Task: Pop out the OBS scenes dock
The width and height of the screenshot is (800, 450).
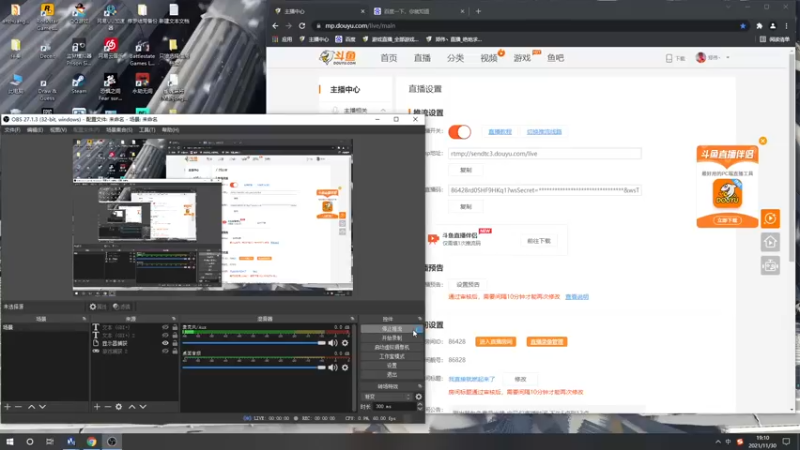Action: click(84, 319)
